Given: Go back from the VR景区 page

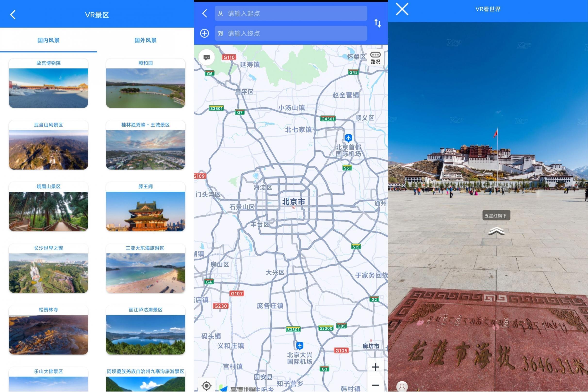Looking at the screenshot, I should point(13,15).
